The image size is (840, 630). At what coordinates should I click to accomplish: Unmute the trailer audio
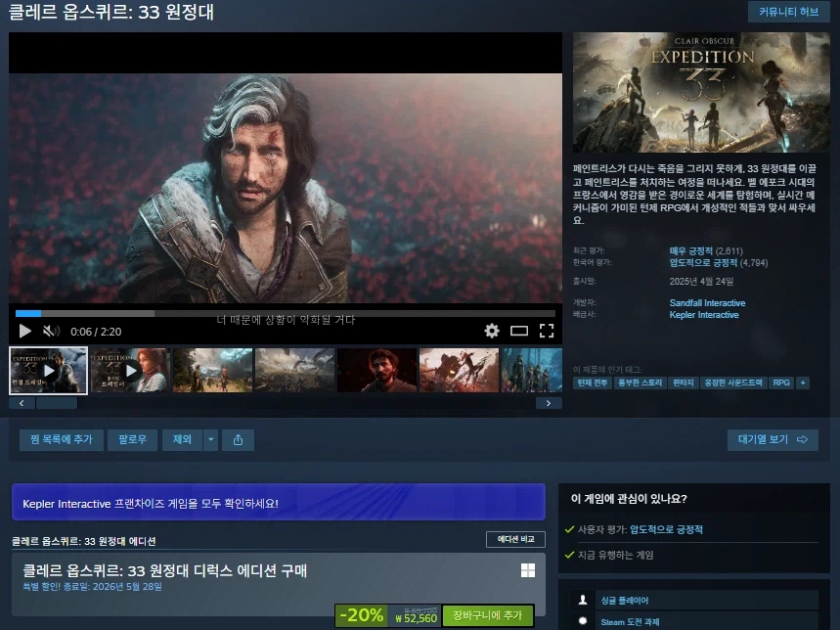pos(52,331)
